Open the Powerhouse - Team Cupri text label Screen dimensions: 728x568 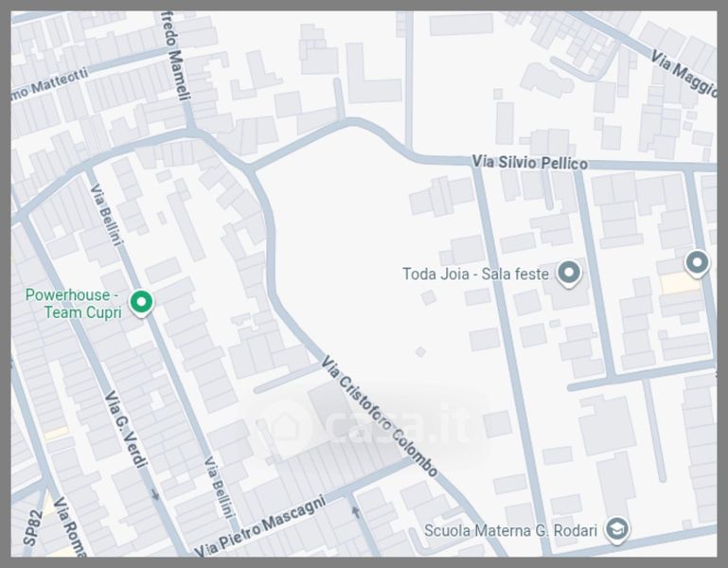click(73, 304)
